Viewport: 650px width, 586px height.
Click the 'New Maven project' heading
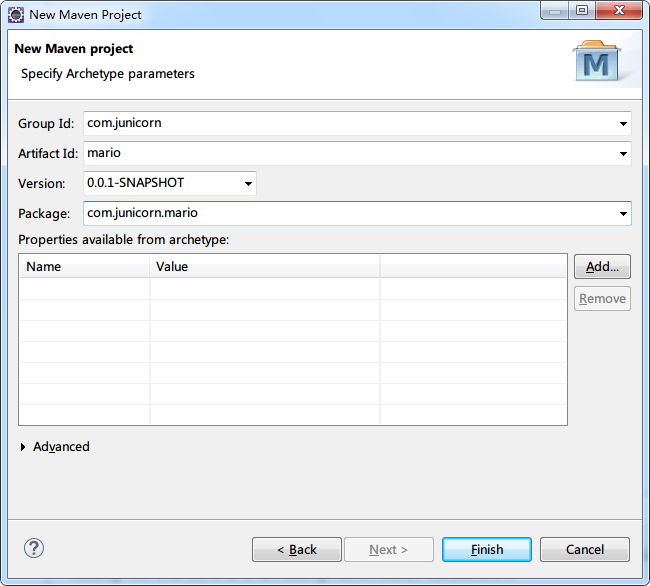74,49
